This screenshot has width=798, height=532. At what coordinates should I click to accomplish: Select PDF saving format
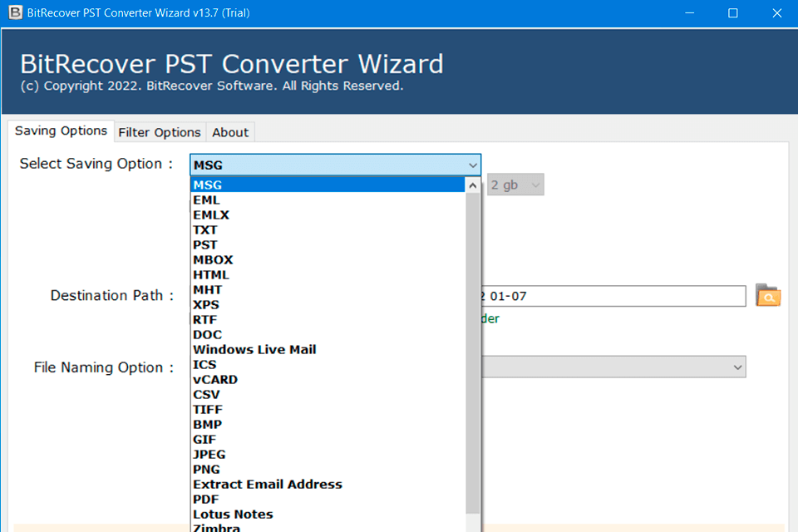pyautogui.click(x=328, y=500)
